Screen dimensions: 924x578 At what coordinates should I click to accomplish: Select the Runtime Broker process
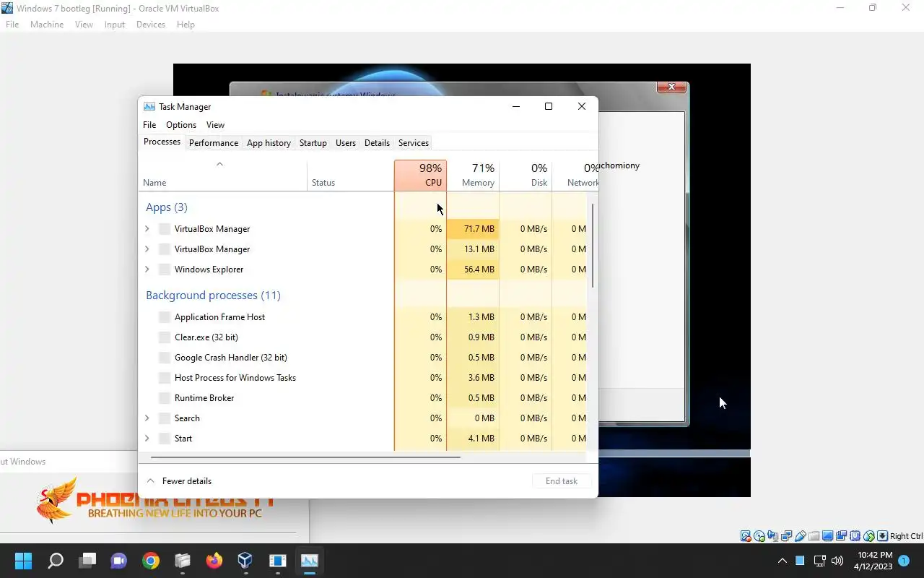click(x=362, y=398)
